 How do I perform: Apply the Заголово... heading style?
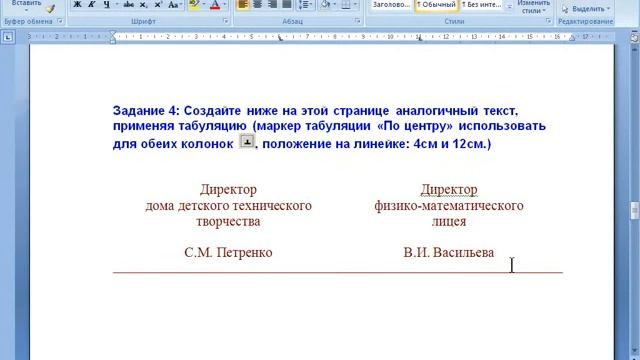coord(391,5)
